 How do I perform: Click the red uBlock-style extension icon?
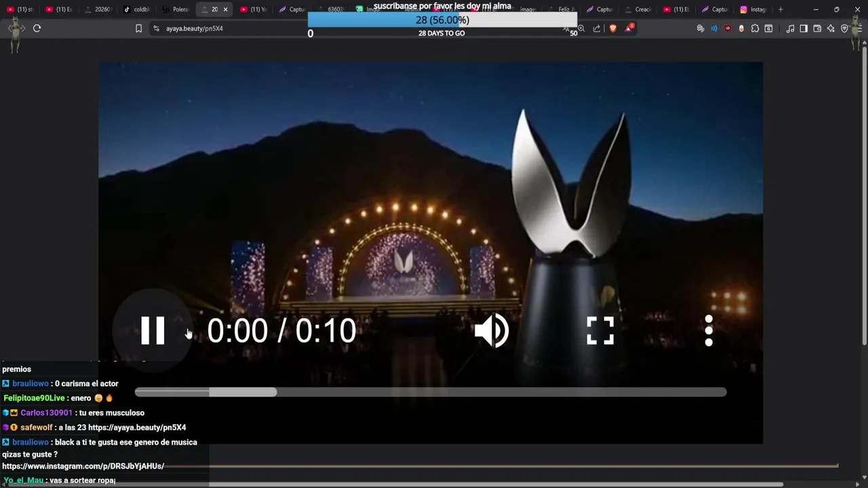(x=728, y=28)
